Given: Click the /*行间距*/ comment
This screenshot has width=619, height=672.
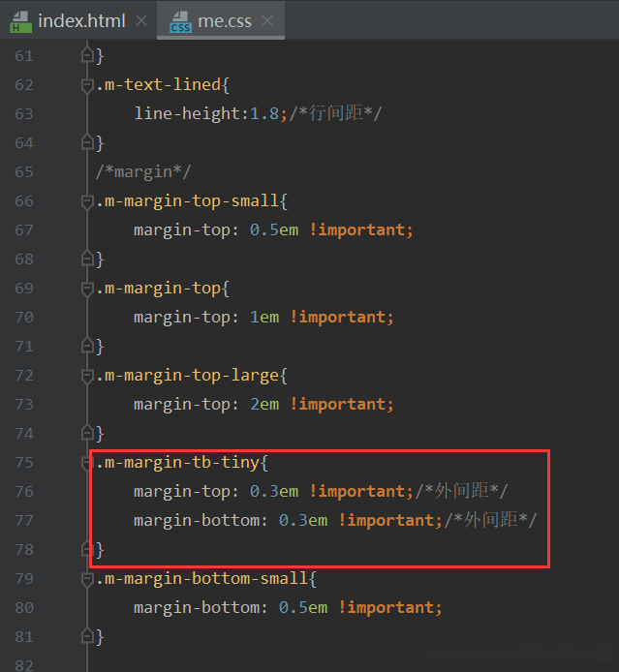Looking at the screenshot, I should click(335, 113).
